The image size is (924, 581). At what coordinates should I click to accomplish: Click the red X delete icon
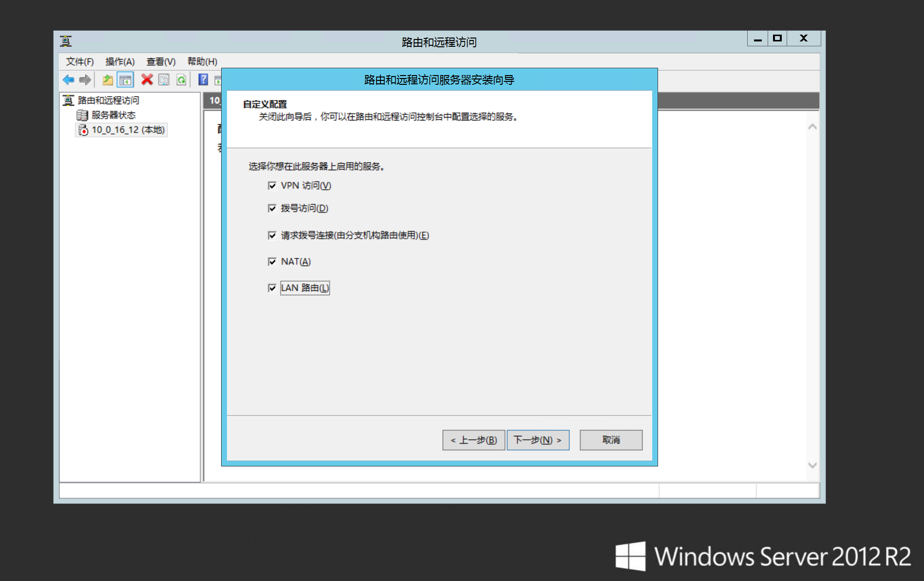click(x=147, y=79)
